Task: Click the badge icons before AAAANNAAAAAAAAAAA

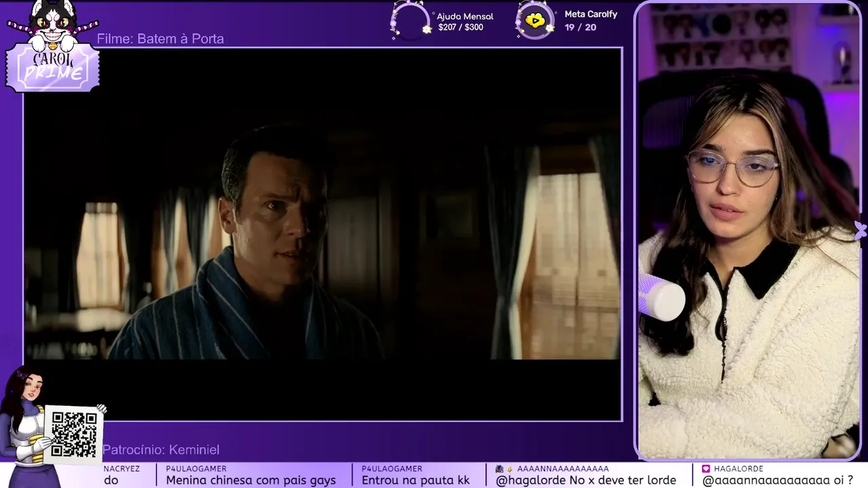Action: click(x=504, y=468)
